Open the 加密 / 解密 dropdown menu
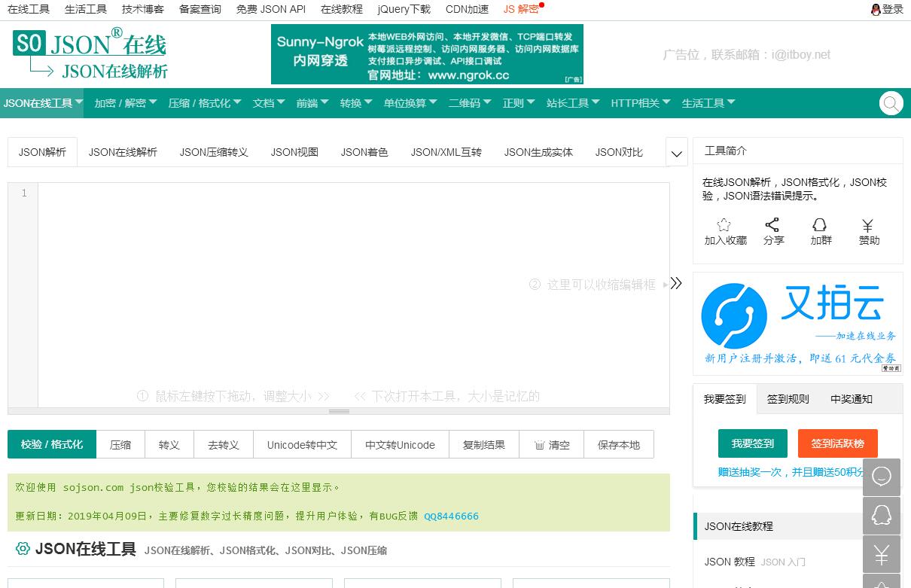The image size is (911, 588). point(125,103)
